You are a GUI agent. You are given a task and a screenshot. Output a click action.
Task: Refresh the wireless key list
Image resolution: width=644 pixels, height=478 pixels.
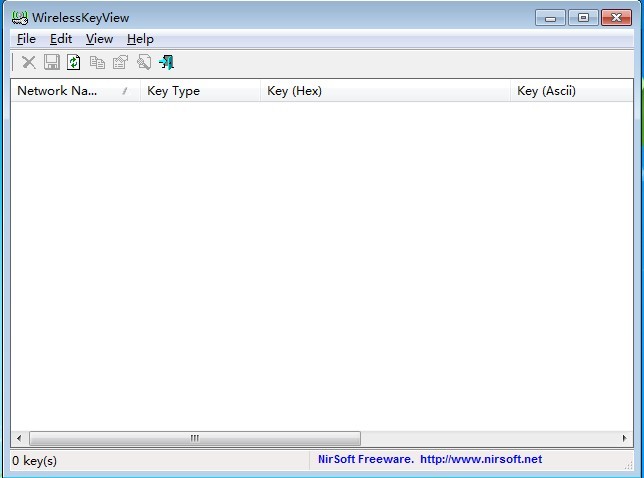click(74, 63)
